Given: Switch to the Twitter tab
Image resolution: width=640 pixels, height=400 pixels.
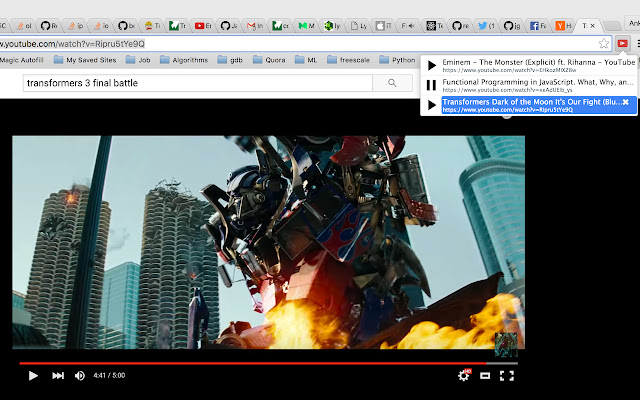Looking at the screenshot, I should [486, 26].
